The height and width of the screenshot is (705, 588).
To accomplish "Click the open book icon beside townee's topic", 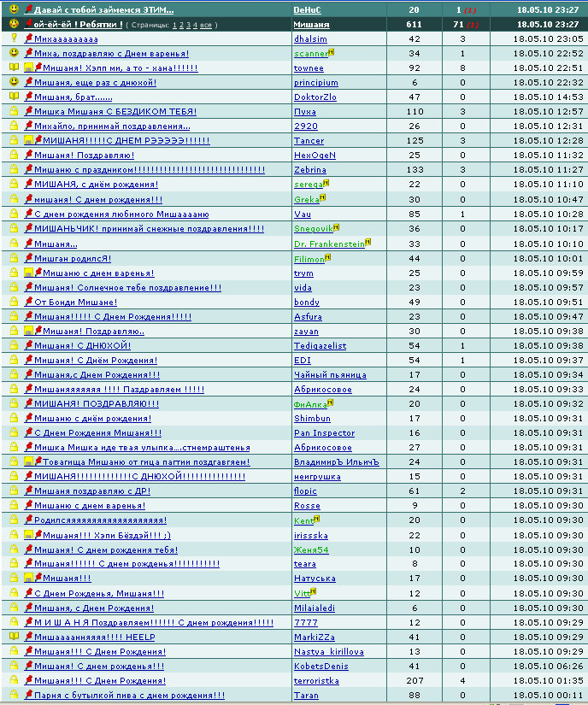I will [14, 68].
